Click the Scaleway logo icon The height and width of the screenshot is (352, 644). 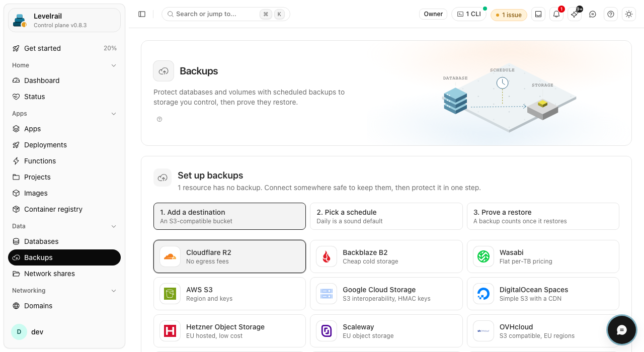click(327, 331)
